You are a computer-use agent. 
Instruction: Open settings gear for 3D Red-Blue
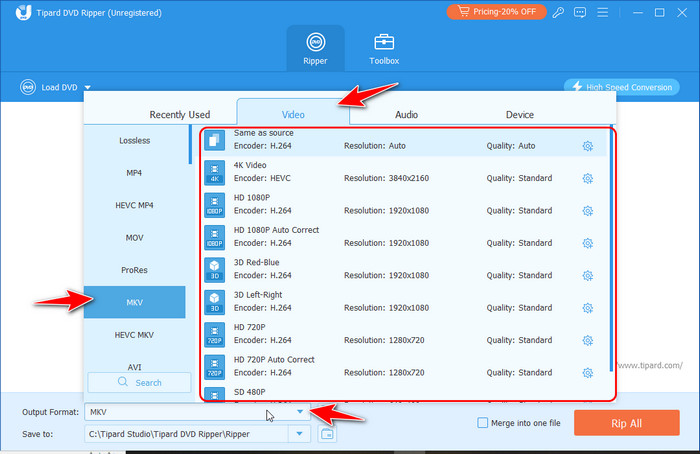coord(588,275)
